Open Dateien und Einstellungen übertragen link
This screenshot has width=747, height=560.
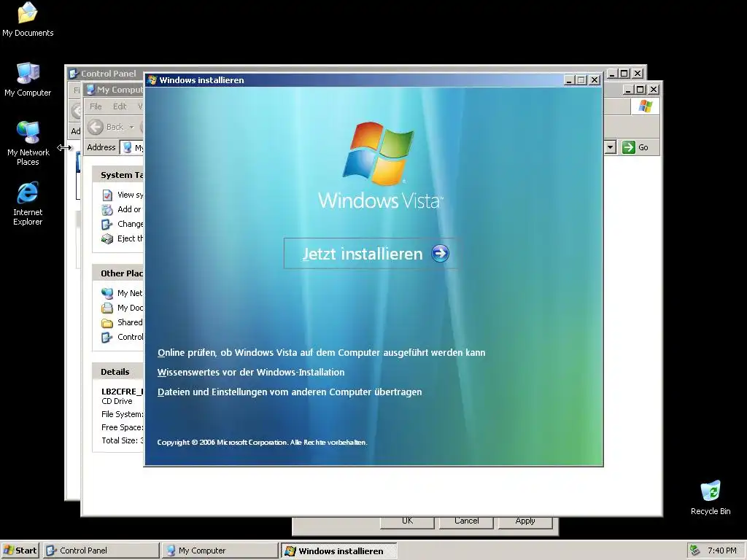tap(290, 392)
